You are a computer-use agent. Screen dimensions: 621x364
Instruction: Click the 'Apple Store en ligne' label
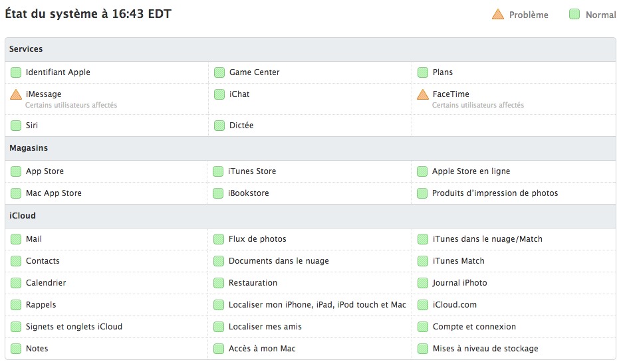click(471, 171)
